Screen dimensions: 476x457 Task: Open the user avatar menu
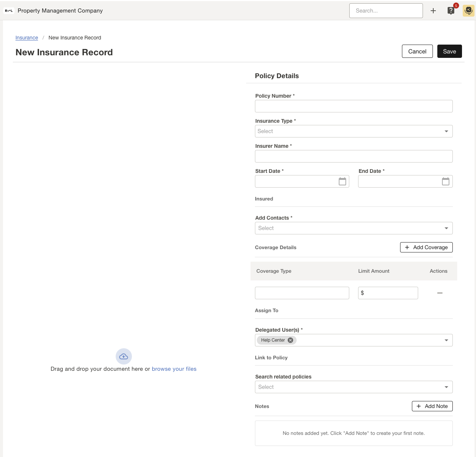468,11
